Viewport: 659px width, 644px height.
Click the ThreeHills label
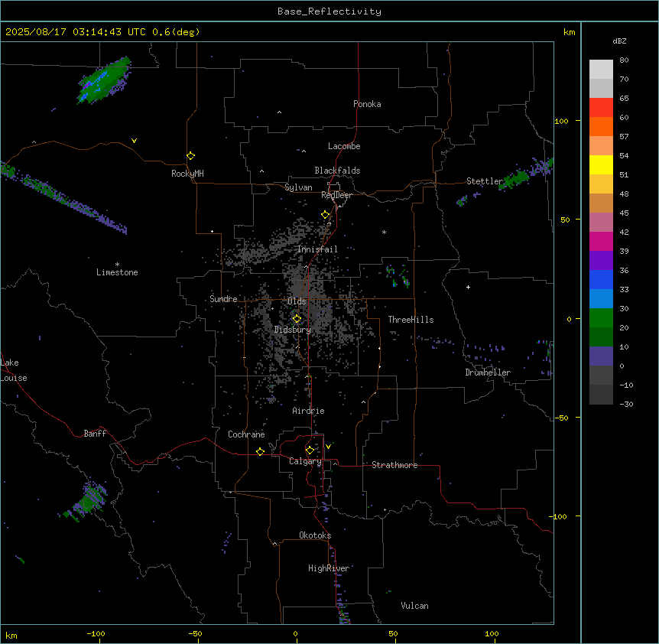tap(411, 320)
